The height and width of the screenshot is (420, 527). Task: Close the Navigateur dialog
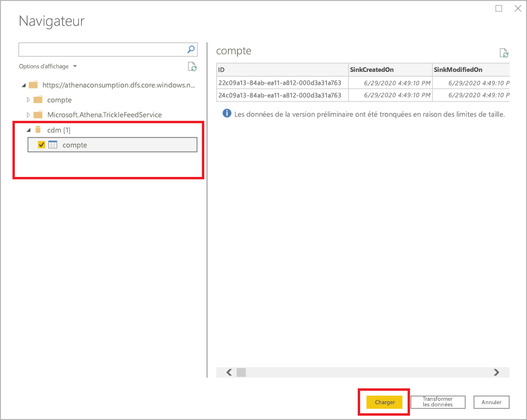tap(518, 9)
